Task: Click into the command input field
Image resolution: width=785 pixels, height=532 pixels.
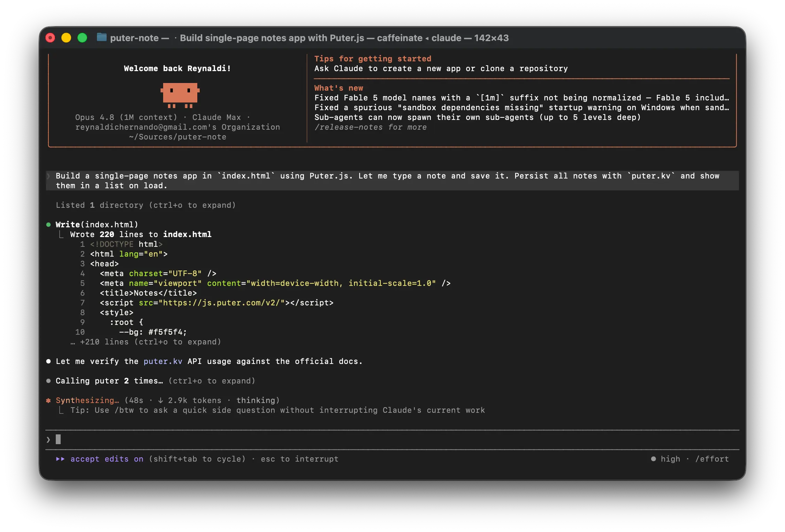Action: tap(392, 440)
